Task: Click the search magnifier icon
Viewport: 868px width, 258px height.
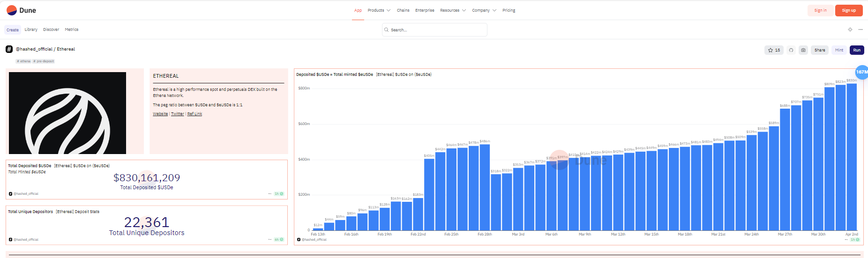Action: [386, 30]
